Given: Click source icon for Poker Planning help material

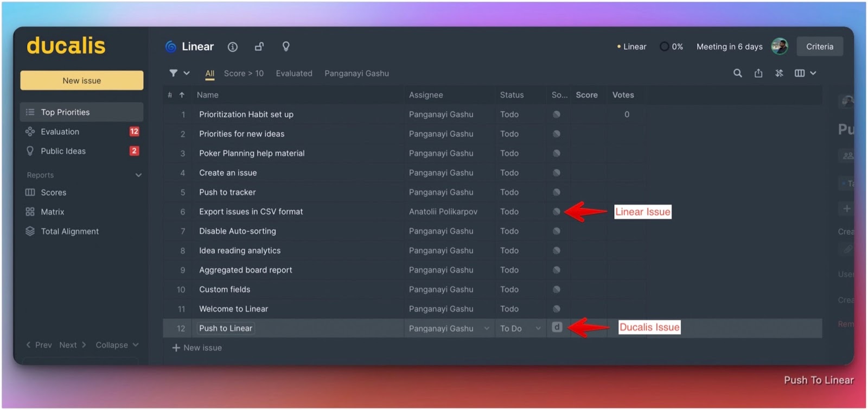Looking at the screenshot, I should (557, 154).
